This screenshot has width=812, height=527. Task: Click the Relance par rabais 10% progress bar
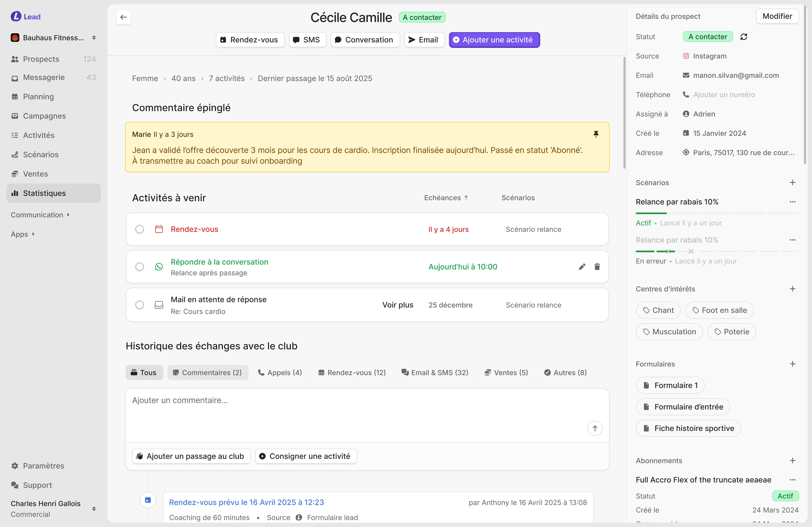717,213
